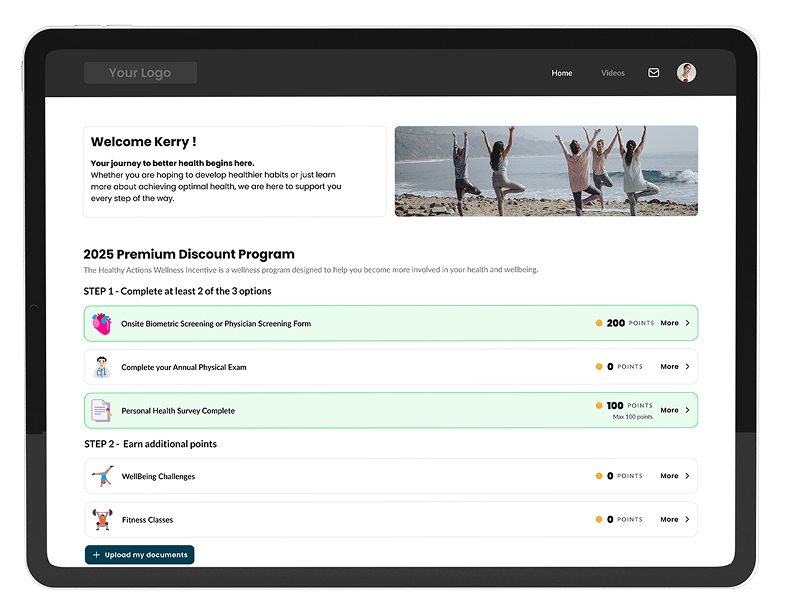
Task: Click More on Personal Health Survey row
Action: 669,410
